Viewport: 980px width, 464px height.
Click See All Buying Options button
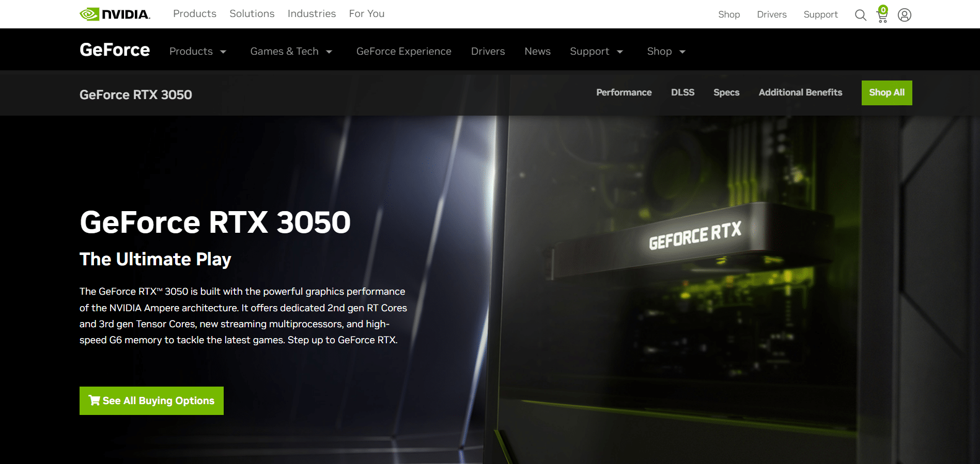point(151,401)
